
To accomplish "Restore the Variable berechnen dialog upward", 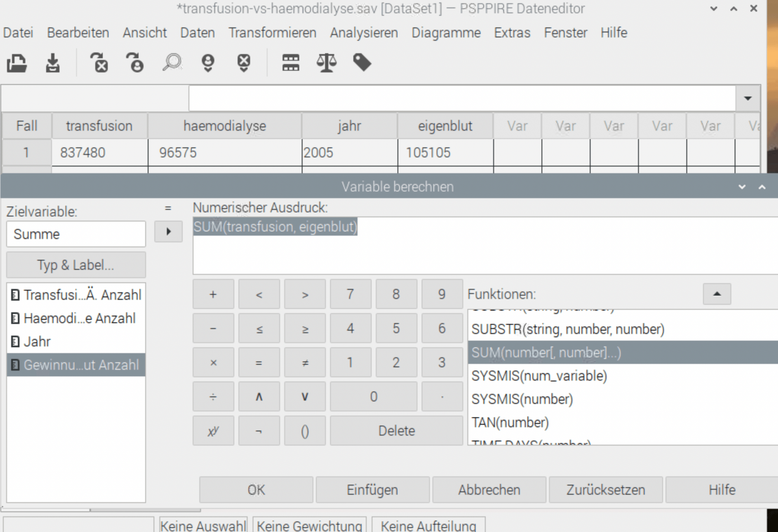I will point(762,187).
